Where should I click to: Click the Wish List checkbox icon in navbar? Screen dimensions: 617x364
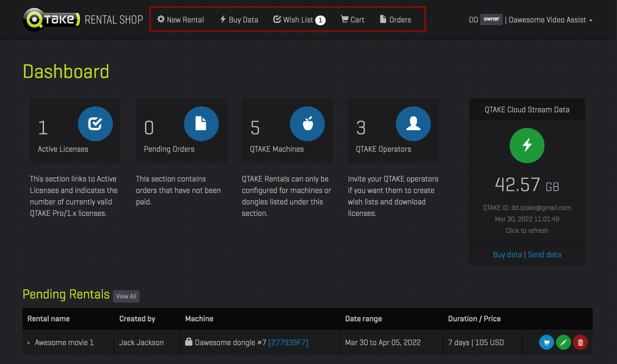(x=277, y=19)
